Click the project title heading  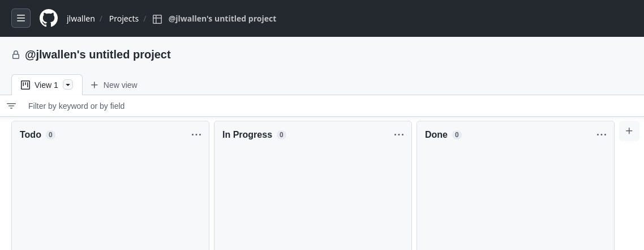(x=98, y=55)
